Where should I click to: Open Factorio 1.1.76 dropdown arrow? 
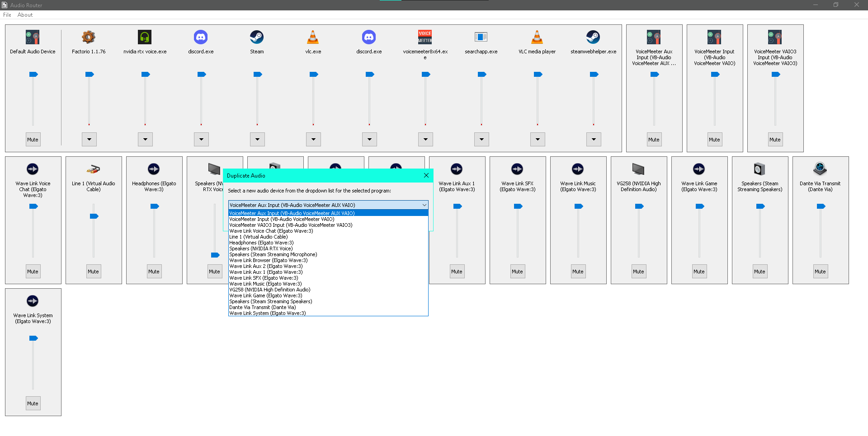(x=89, y=140)
